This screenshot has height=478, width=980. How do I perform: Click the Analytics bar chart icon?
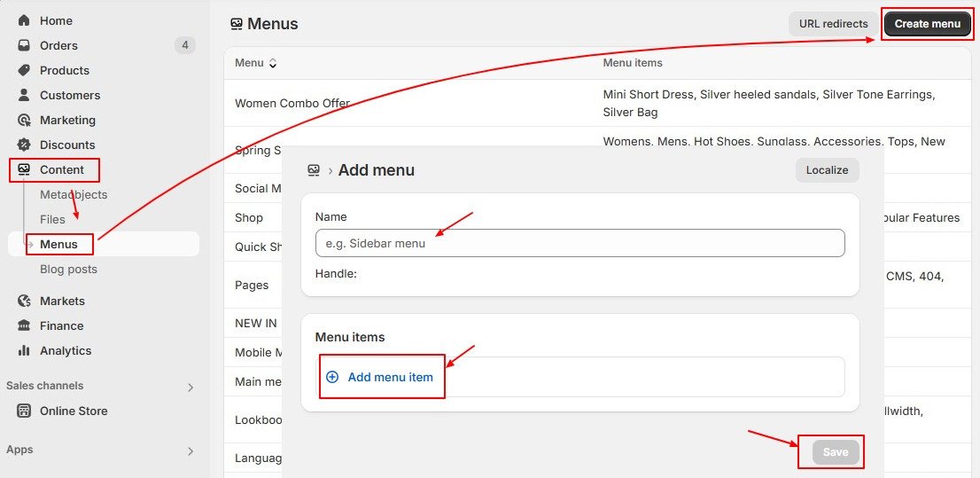pyautogui.click(x=24, y=350)
